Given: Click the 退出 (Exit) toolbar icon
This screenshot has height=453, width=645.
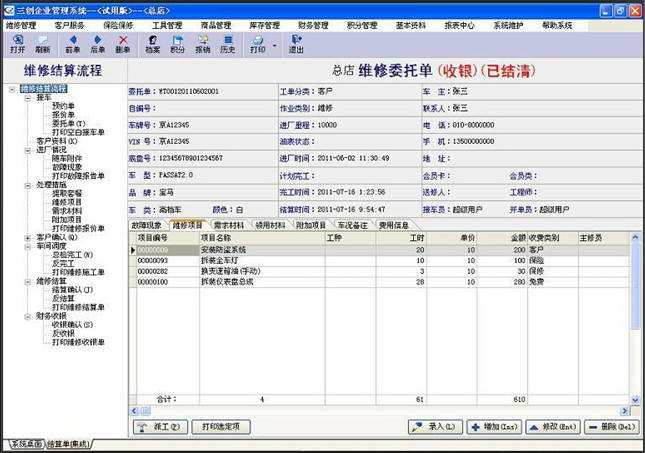Looking at the screenshot, I should pos(296,44).
